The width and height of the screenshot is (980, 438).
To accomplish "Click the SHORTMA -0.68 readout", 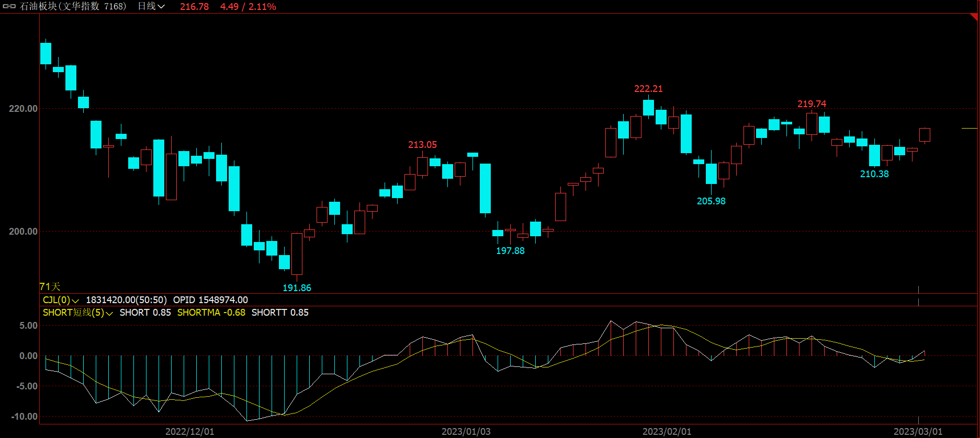I will tap(211, 313).
